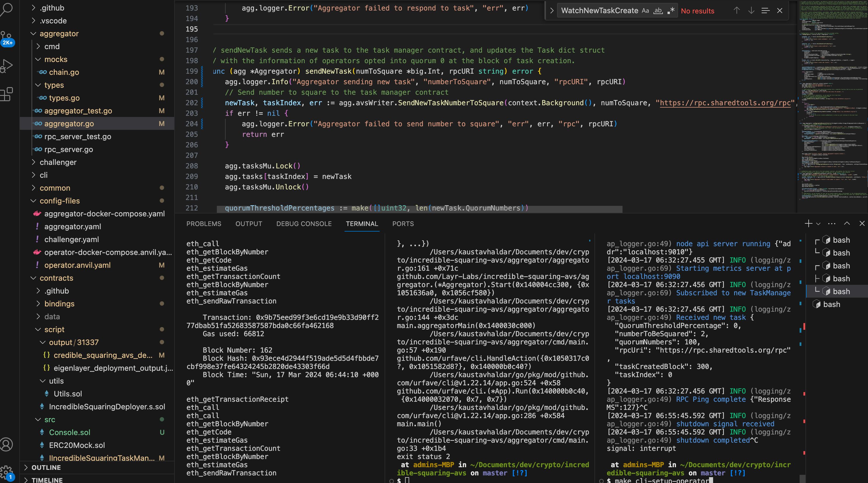The width and height of the screenshot is (868, 483).
Task: Open ERC20Mock.sol file
Action: pyautogui.click(x=77, y=445)
